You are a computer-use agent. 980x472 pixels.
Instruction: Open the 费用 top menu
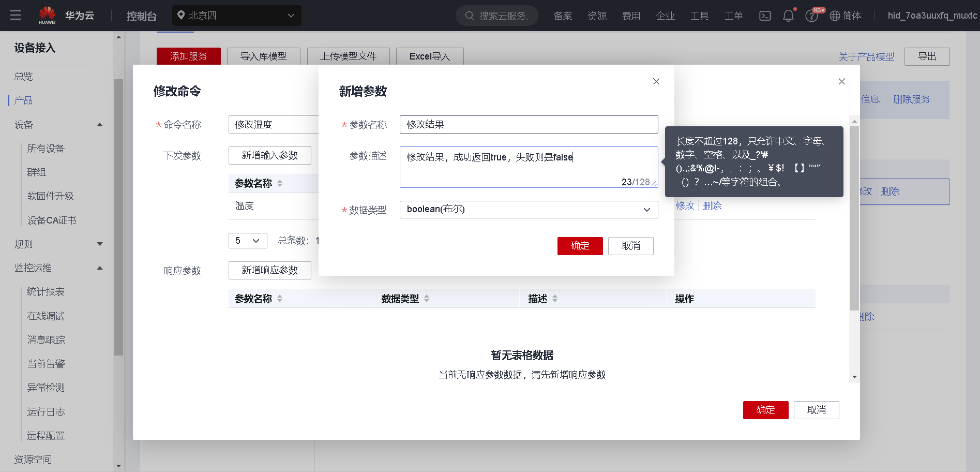coord(631,16)
